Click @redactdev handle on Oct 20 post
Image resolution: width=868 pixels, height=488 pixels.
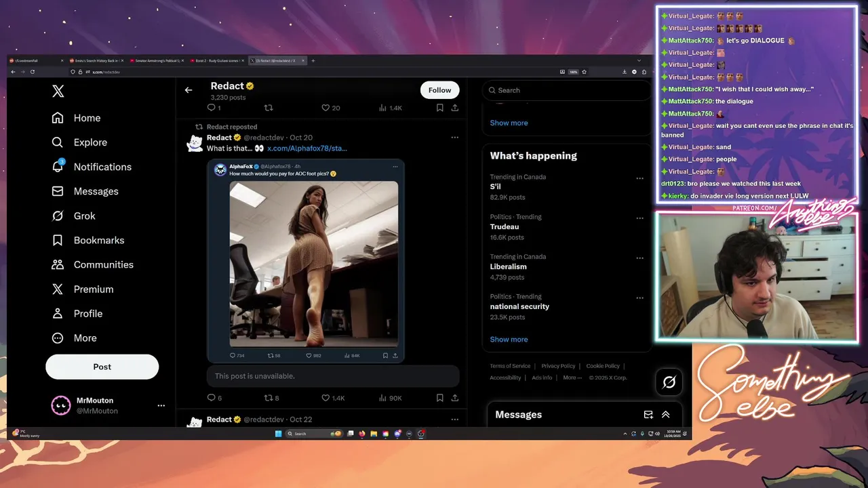click(x=264, y=138)
